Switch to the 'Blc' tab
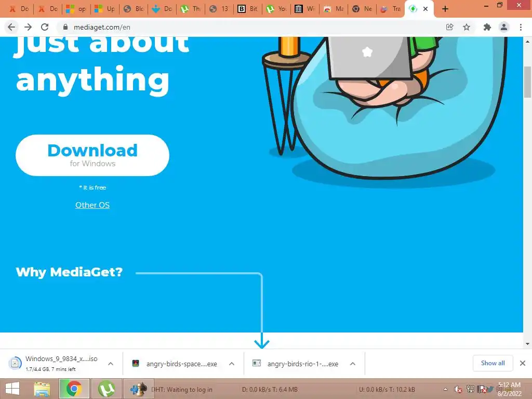The width and height of the screenshot is (532, 399). pos(133,9)
